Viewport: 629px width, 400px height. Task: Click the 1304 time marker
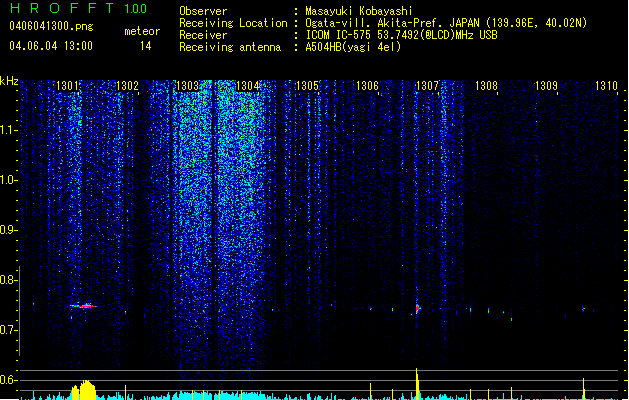[248, 86]
